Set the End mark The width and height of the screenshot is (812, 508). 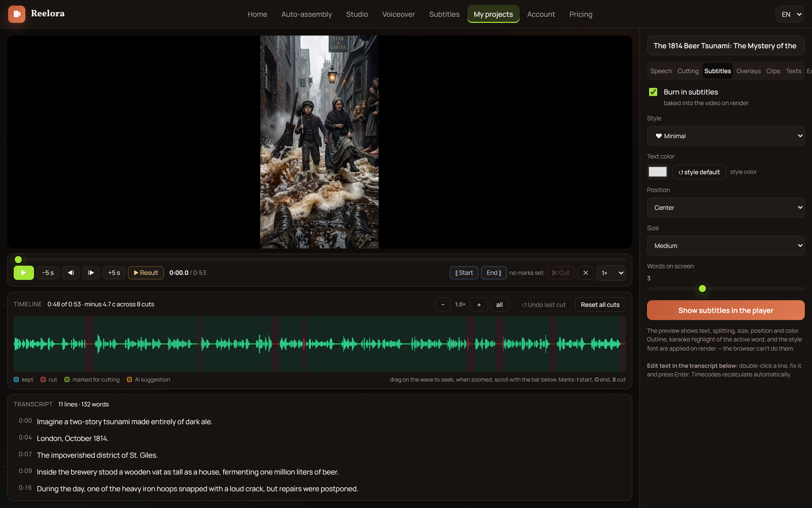[x=494, y=273]
